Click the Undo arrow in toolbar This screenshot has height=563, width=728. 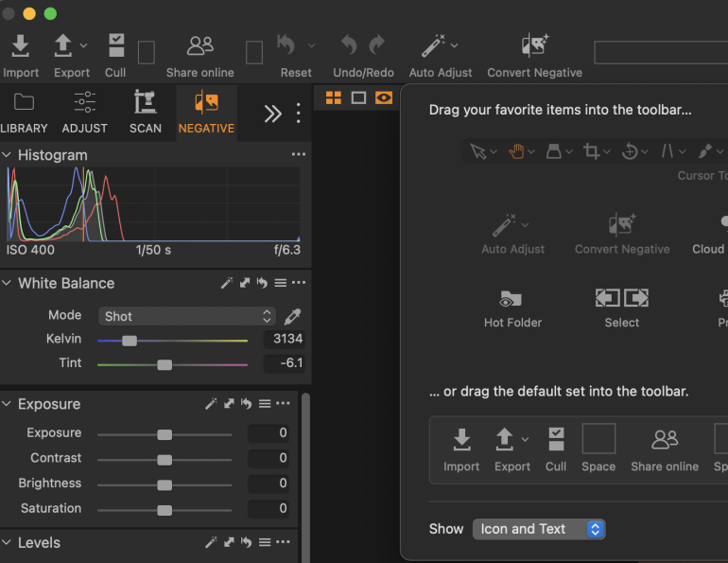coord(349,45)
